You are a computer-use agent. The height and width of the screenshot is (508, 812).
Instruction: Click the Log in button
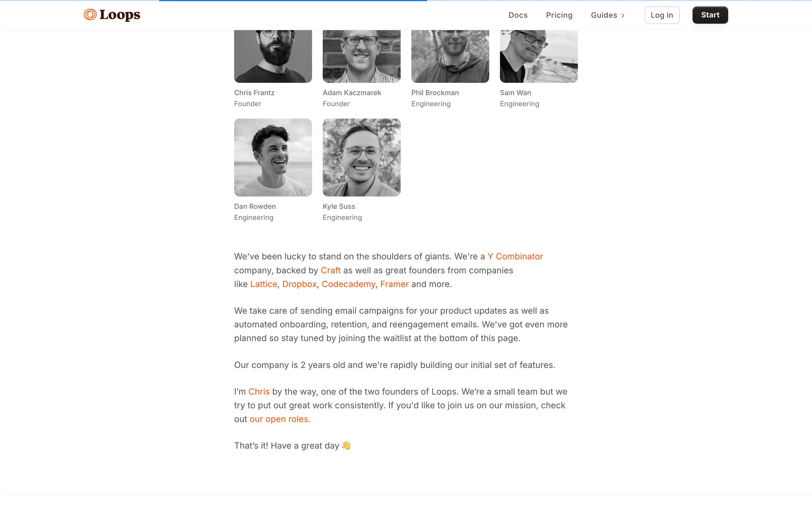click(661, 15)
